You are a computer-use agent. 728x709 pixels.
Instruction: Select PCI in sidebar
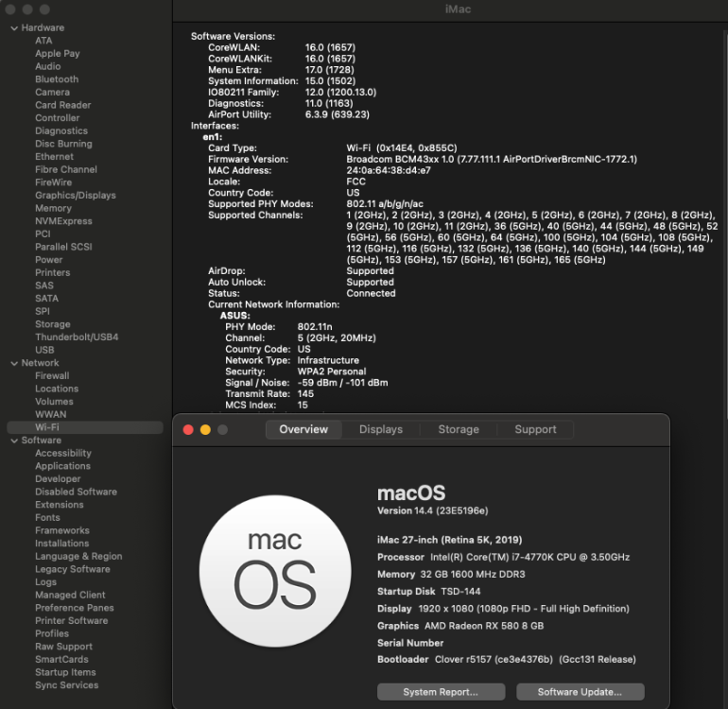[x=43, y=234]
